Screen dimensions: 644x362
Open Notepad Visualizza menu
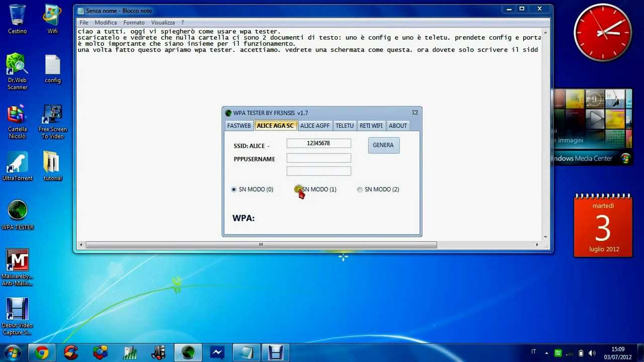point(163,23)
